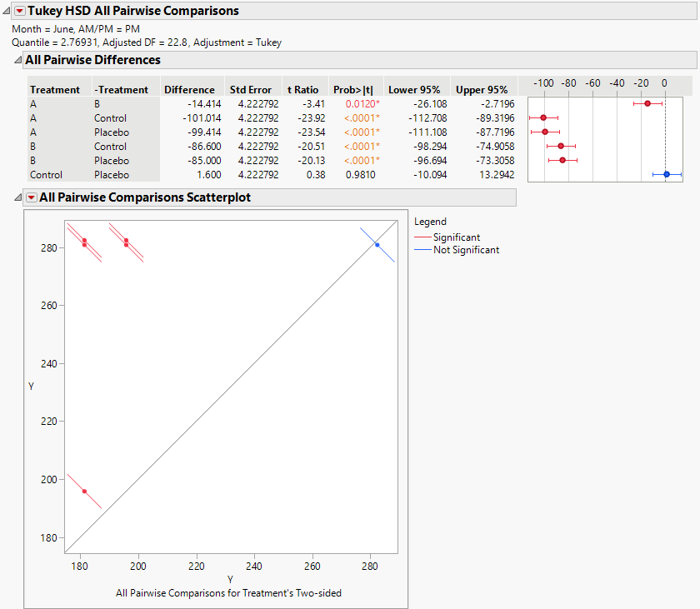Collapse the All Pairwise Differences section

pos(19,59)
